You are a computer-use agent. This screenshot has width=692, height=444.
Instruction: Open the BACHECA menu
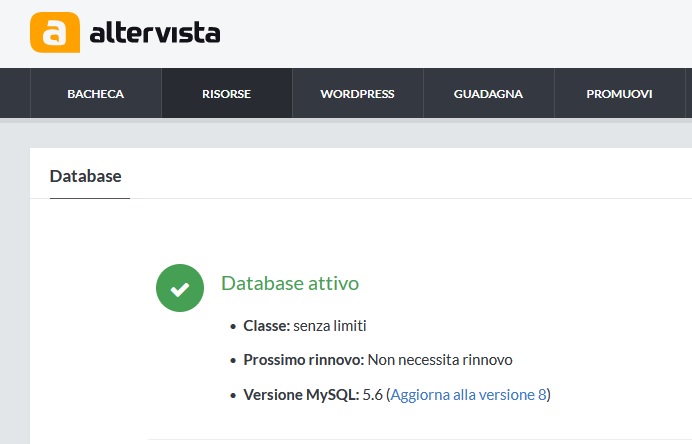click(x=95, y=94)
